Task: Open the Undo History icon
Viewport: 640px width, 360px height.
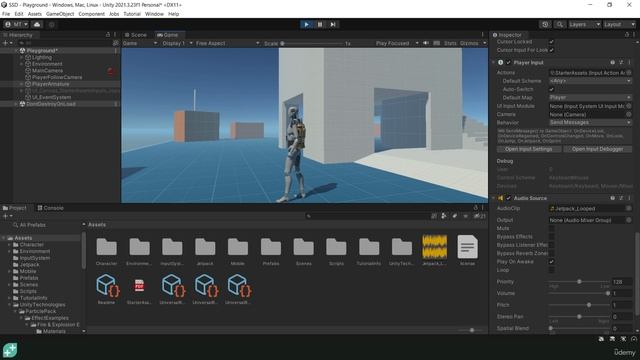Action: tap(545, 24)
